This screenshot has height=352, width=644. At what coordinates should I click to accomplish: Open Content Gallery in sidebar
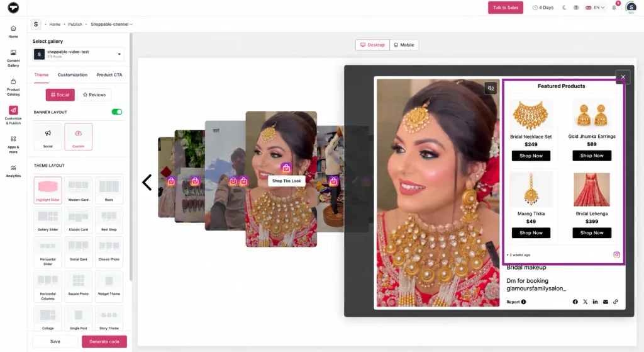point(13,59)
